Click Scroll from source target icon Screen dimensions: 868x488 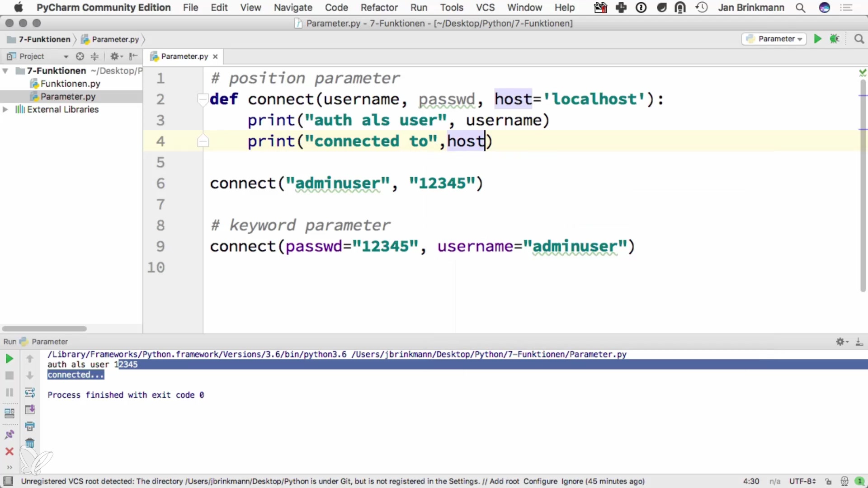pos(80,56)
